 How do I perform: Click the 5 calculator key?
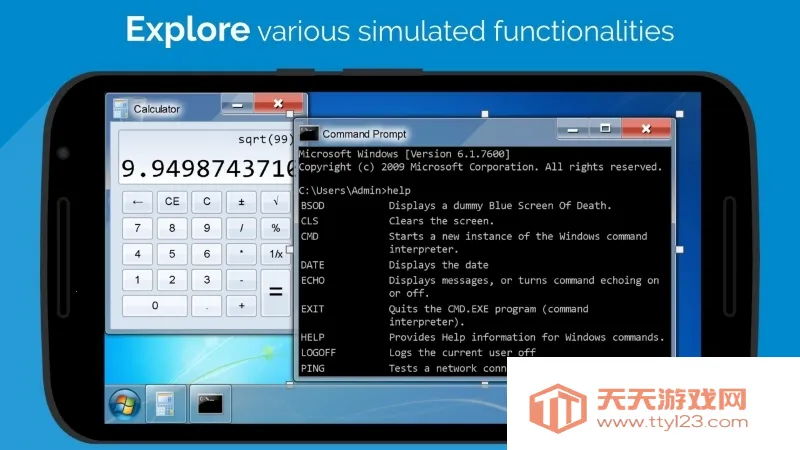(172, 254)
